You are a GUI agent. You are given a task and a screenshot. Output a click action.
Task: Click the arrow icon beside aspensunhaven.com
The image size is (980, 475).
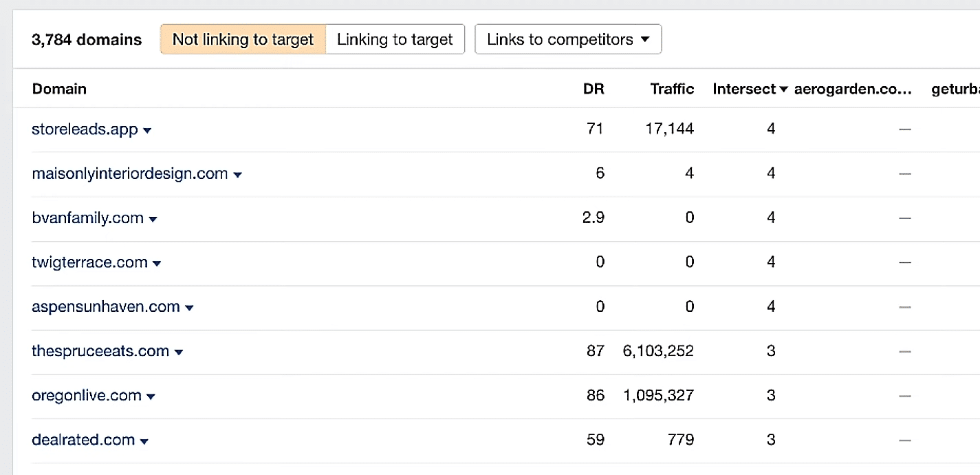point(189,308)
